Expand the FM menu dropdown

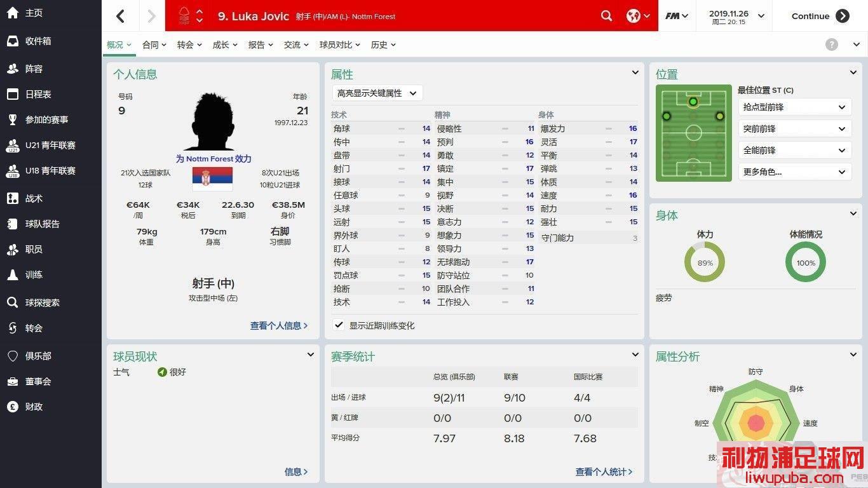point(677,16)
